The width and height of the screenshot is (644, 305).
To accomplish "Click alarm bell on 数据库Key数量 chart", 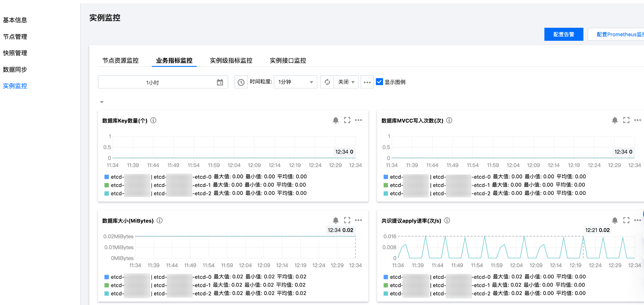I will click(x=335, y=120).
